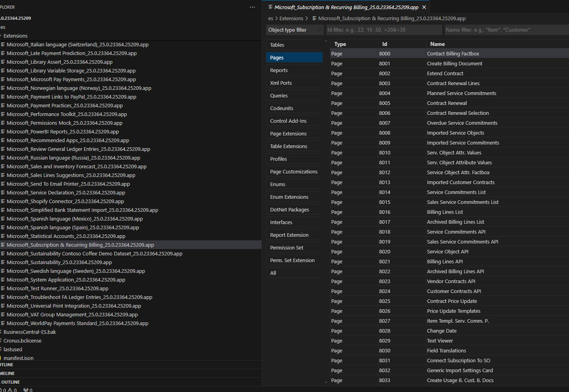Click file icon of Microsoft_PowerBI Reports app
Viewport: 569px width, 392px height.
point(3,131)
